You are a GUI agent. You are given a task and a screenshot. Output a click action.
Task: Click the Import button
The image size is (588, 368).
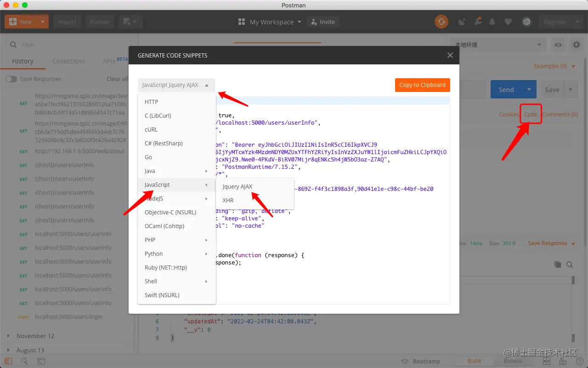click(x=67, y=22)
